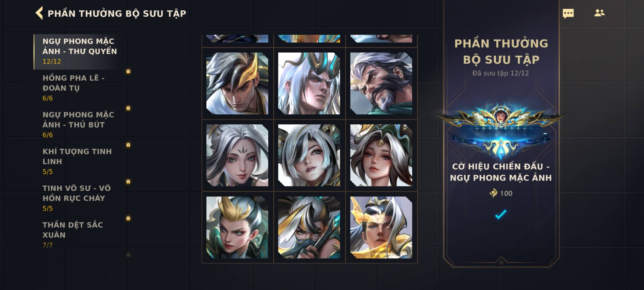This screenshot has height=290, width=644.
Task: Open Khí Tượng Tinh Linh collection
Action: pyautogui.click(x=80, y=161)
